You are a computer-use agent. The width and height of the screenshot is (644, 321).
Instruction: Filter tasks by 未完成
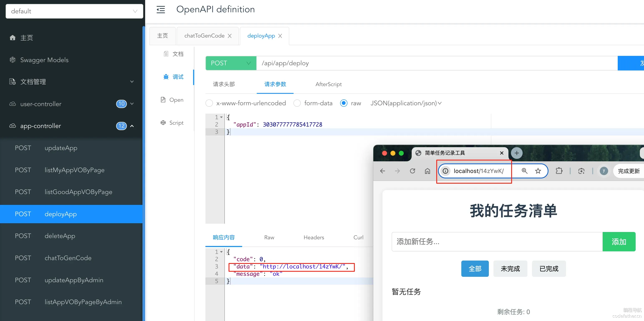(x=510, y=268)
